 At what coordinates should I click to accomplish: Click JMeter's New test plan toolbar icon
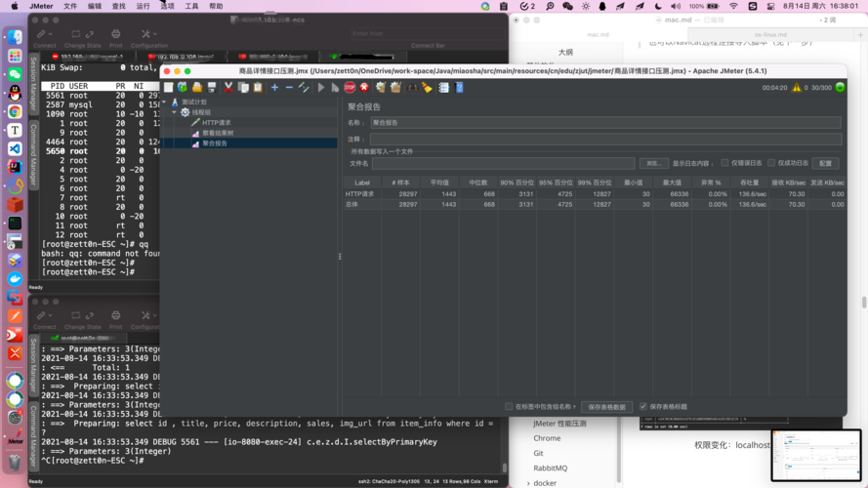point(168,88)
